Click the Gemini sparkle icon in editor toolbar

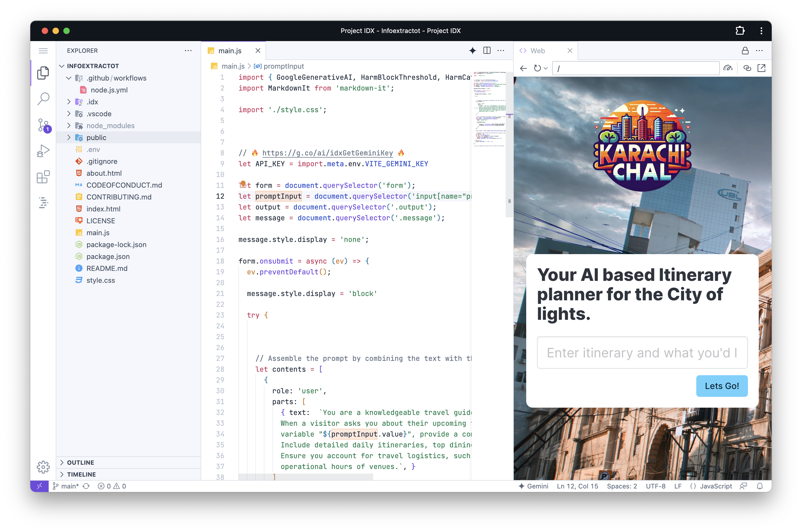[472, 51]
